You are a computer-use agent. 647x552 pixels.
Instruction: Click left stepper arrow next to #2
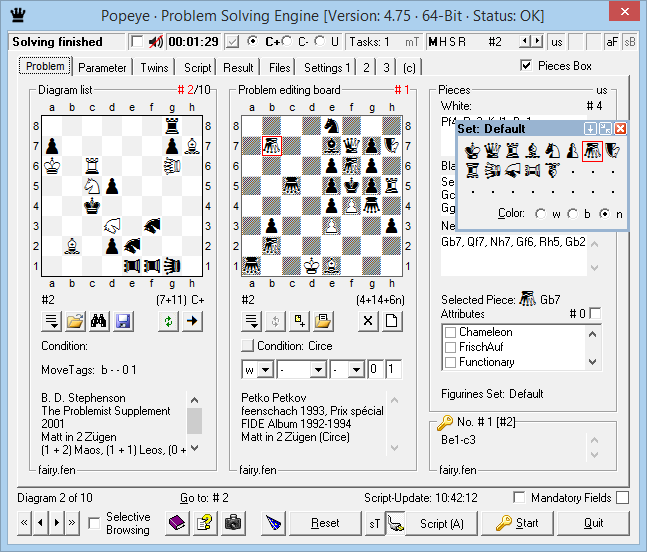pyautogui.click(x=525, y=41)
